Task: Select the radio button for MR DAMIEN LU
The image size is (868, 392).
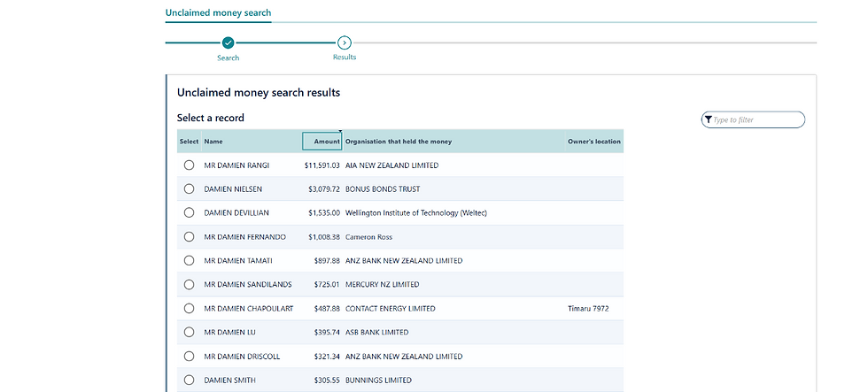Action: coord(189,332)
